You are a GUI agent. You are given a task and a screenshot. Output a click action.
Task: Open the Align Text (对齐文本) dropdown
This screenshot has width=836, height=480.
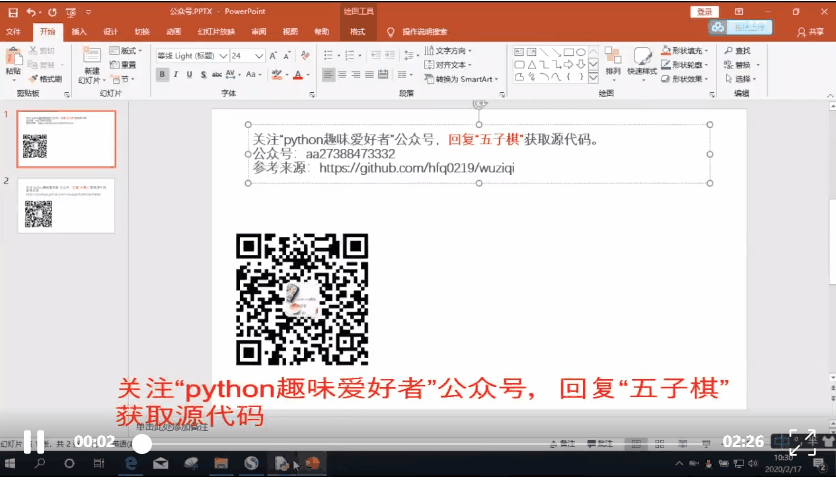pyautogui.click(x=448, y=65)
